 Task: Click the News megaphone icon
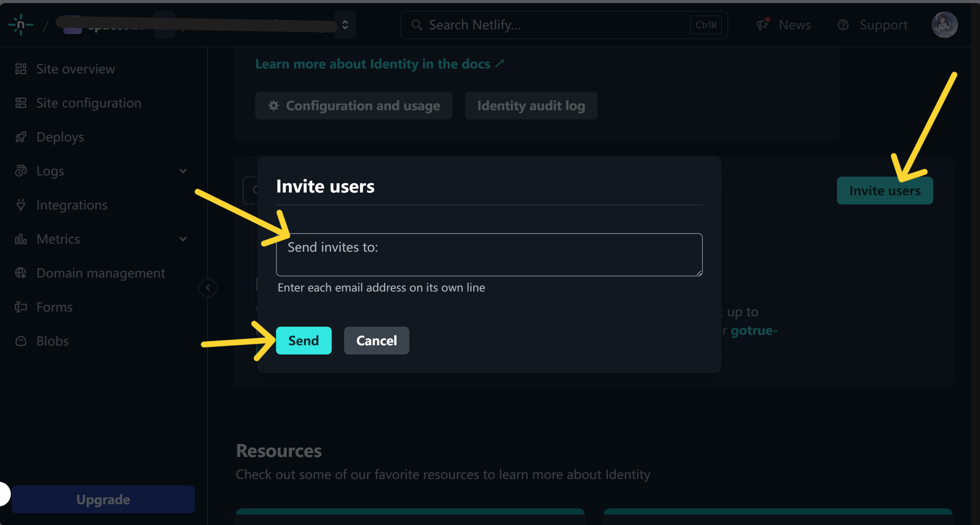pos(763,24)
